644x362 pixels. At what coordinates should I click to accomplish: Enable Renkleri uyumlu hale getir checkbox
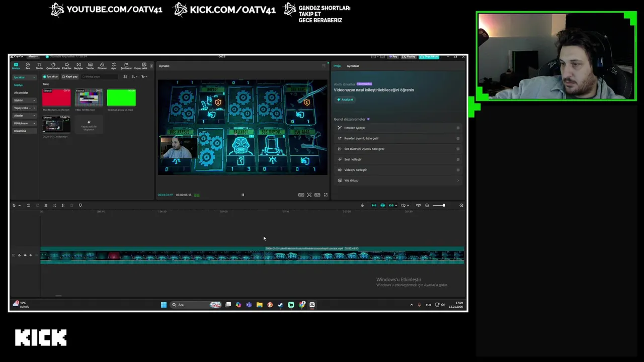[458, 138]
